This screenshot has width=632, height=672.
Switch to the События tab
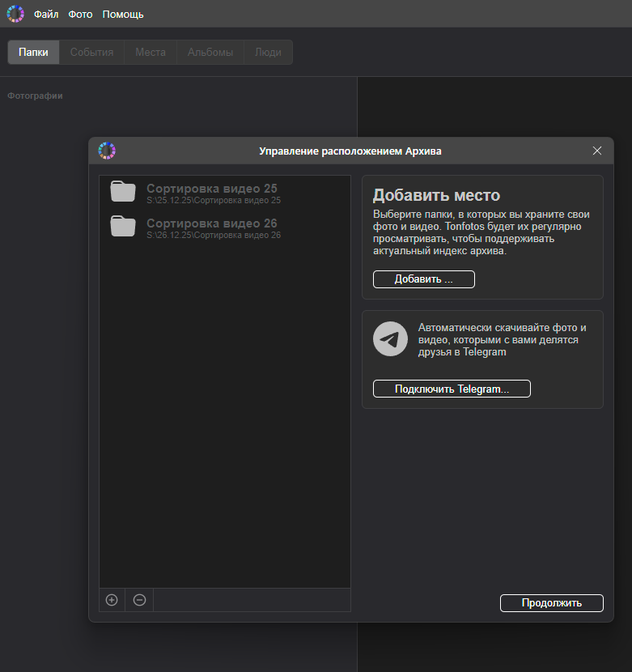pos(91,52)
